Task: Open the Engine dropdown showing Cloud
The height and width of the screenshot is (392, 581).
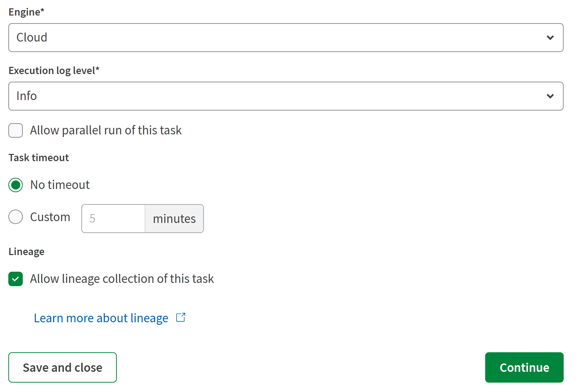Action: click(286, 38)
